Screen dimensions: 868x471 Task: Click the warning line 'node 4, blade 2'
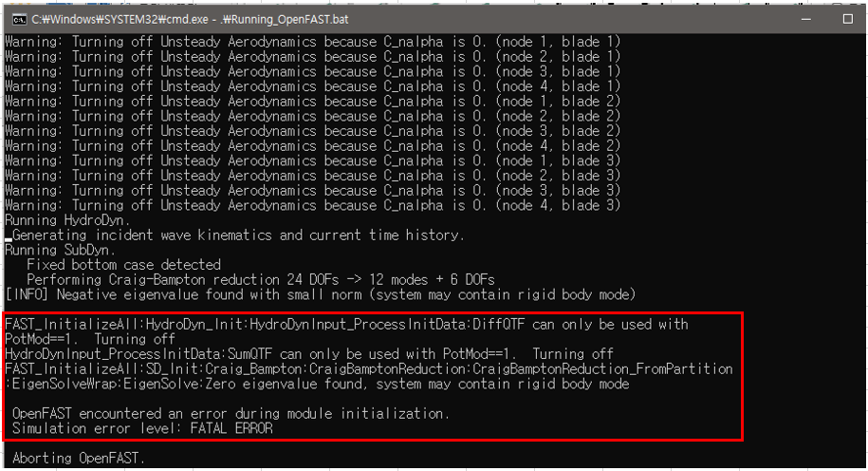click(313, 145)
